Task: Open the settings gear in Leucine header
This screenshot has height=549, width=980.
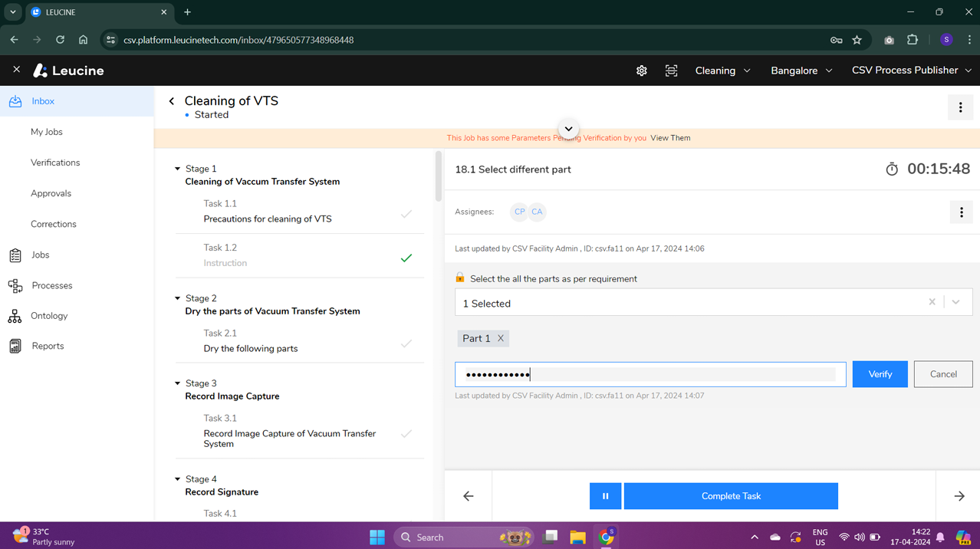Action: tap(642, 71)
